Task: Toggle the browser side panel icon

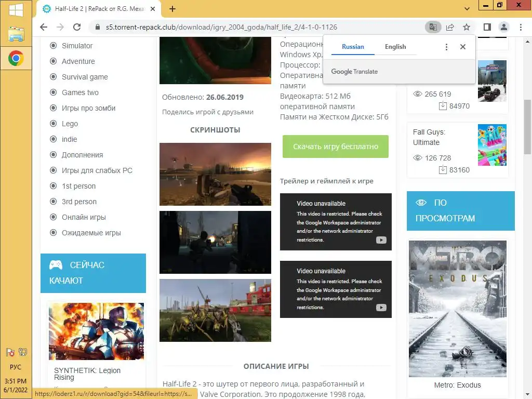Action: [x=487, y=27]
